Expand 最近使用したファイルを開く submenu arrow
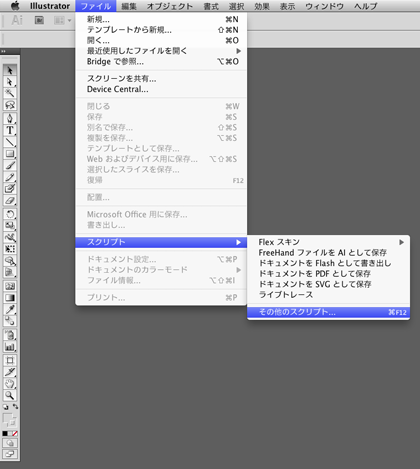 [238, 51]
